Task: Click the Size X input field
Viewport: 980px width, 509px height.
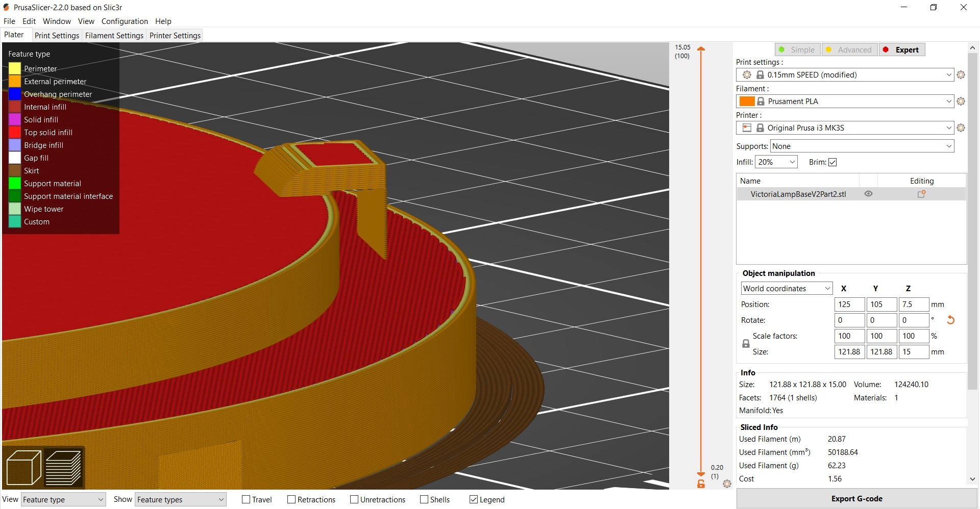Action: coord(849,352)
